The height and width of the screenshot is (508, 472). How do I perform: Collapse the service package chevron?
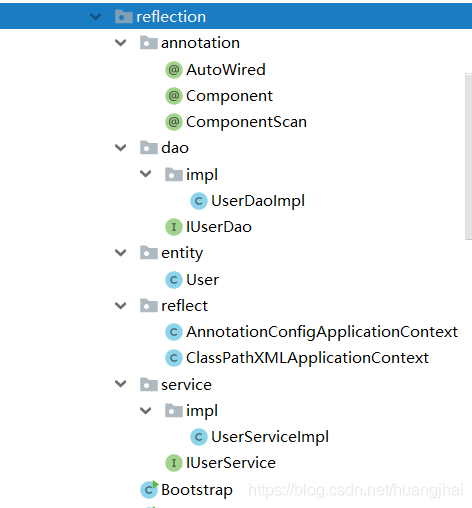120,384
